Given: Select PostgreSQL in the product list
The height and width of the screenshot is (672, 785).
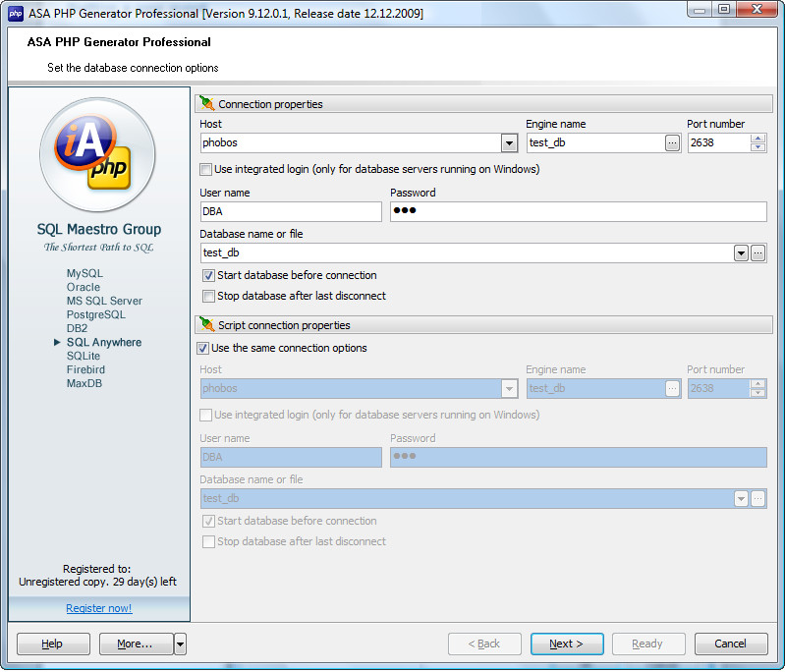Looking at the screenshot, I should (95, 314).
